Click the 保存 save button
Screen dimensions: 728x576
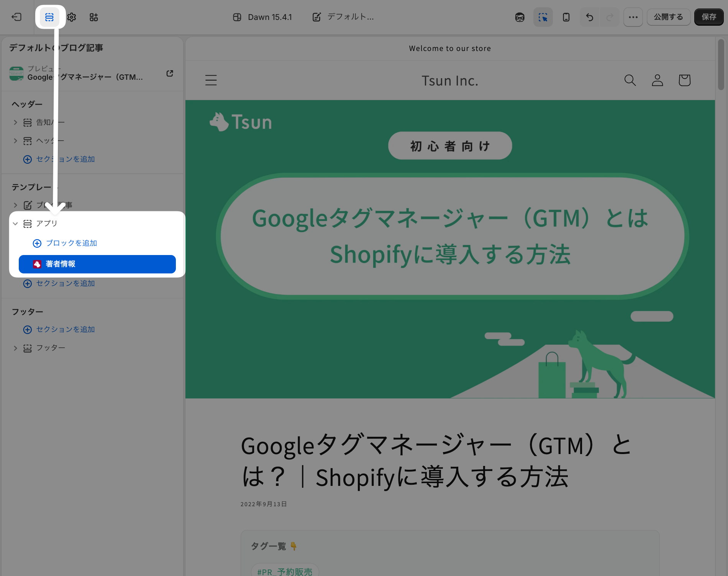(709, 17)
